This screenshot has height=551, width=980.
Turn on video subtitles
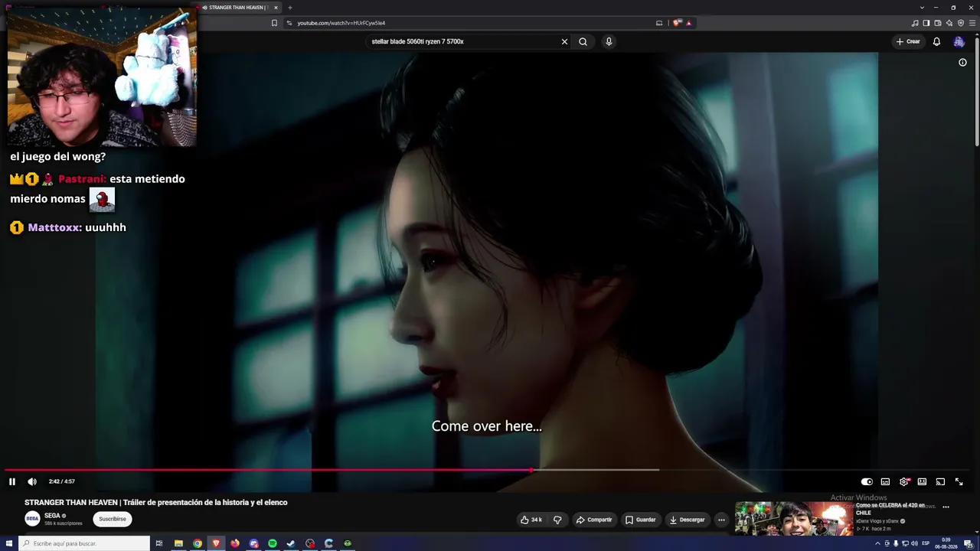tap(885, 481)
